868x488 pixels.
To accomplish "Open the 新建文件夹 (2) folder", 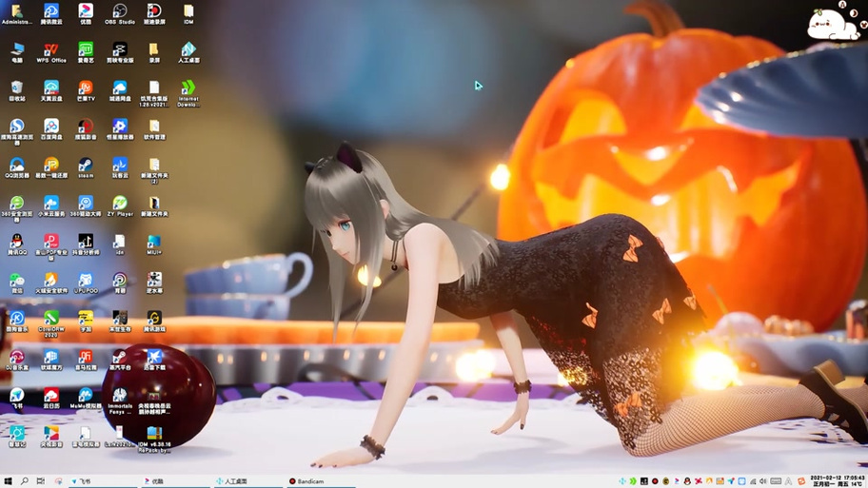I will (x=154, y=170).
